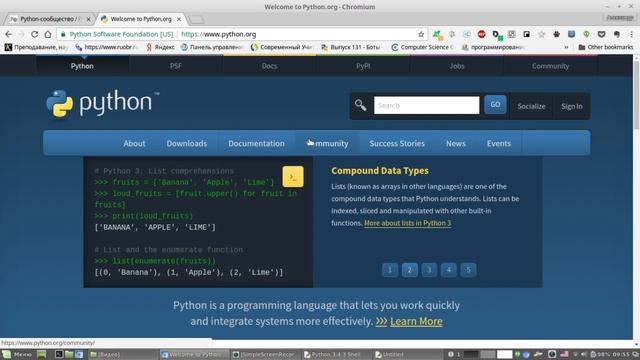640x360 pixels.
Task: Click the red adblock extension icon
Action: (x=482, y=34)
